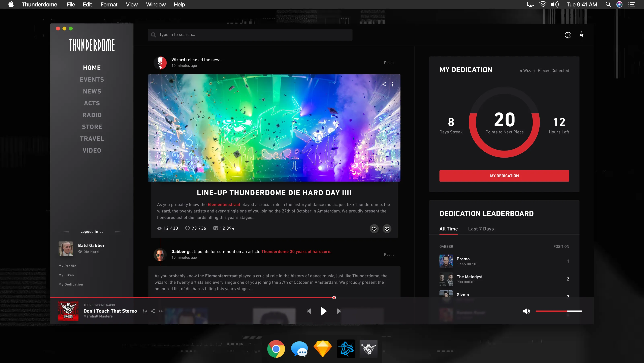Open Sketch from the Dock
The image size is (644, 363).
322,349
